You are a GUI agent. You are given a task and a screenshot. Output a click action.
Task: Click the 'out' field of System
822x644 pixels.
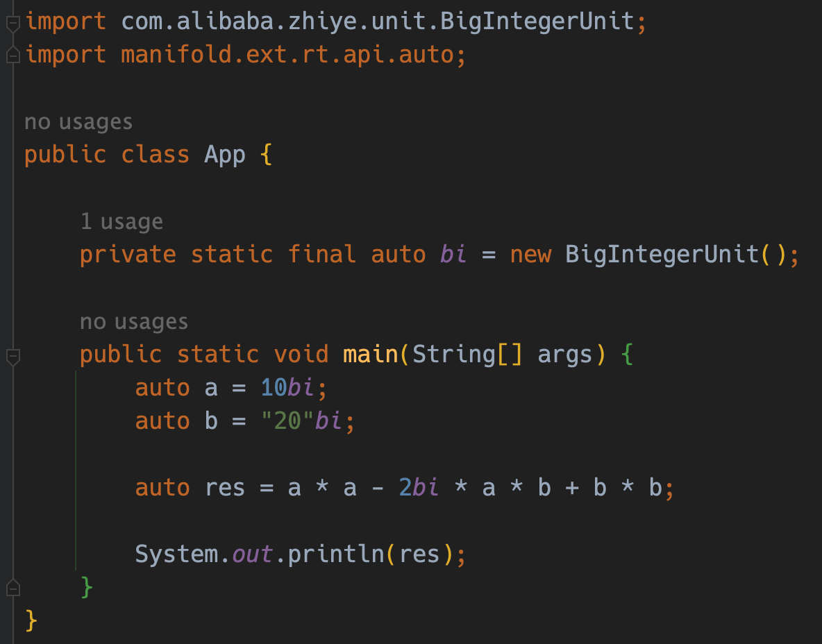[x=252, y=554]
